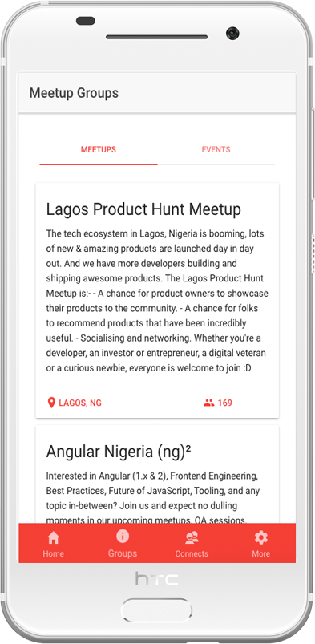Screen dimensions: 315x644
Task: Switch to the Events tab
Action: coord(216,149)
